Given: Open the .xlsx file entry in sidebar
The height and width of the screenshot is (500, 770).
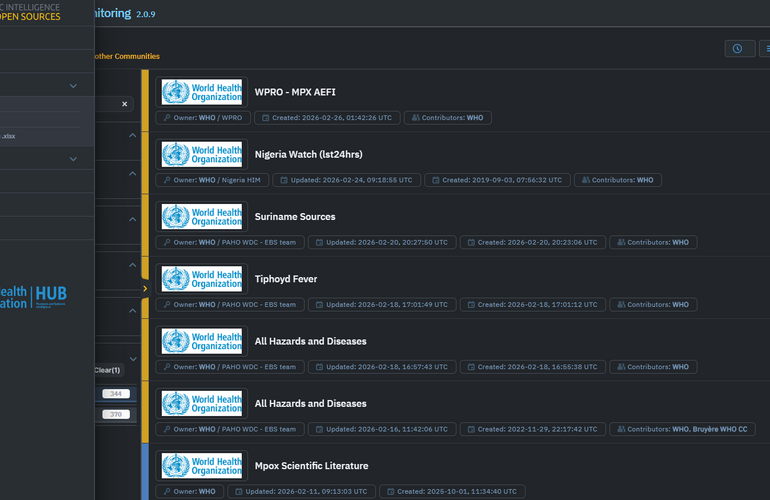Looking at the screenshot, I should point(9,136).
